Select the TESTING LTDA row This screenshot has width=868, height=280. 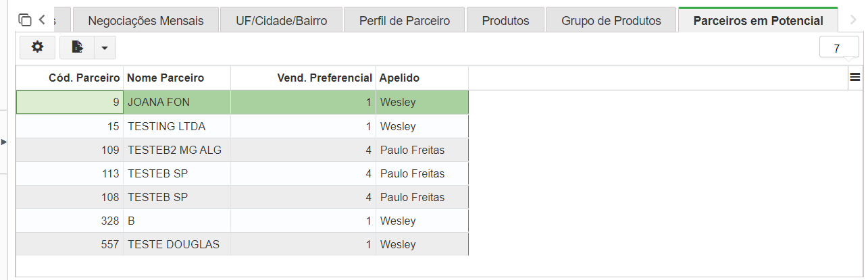[242, 126]
